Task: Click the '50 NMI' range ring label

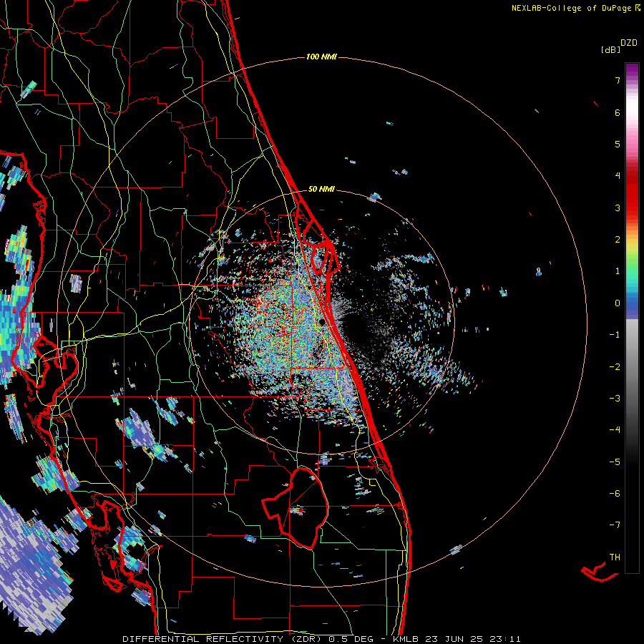Action: [x=321, y=189]
